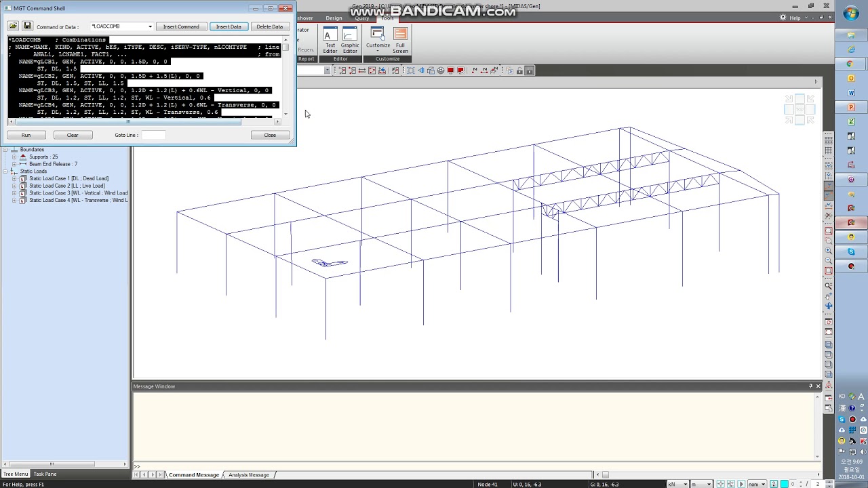Click the Windows Start orb
This screenshot has height=488, width=868.
pos(851,14)
